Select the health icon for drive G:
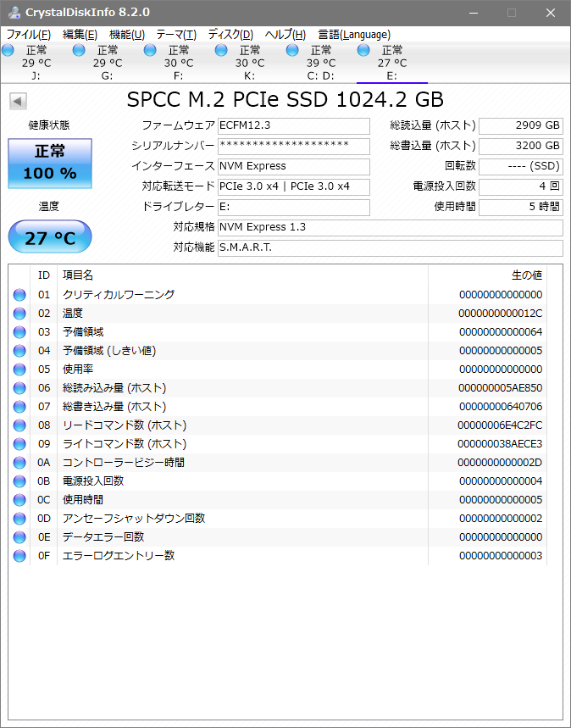The image size is (571, 728). 80,51
